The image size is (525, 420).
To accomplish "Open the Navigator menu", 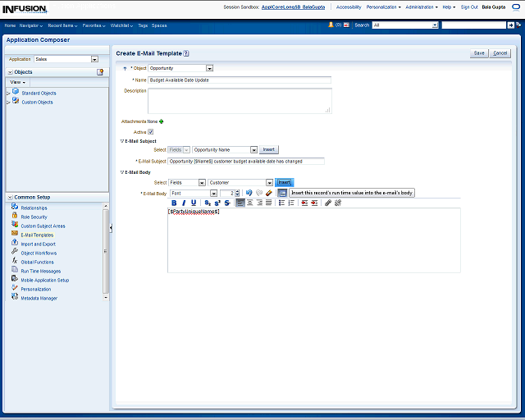I will pos(32,25).
